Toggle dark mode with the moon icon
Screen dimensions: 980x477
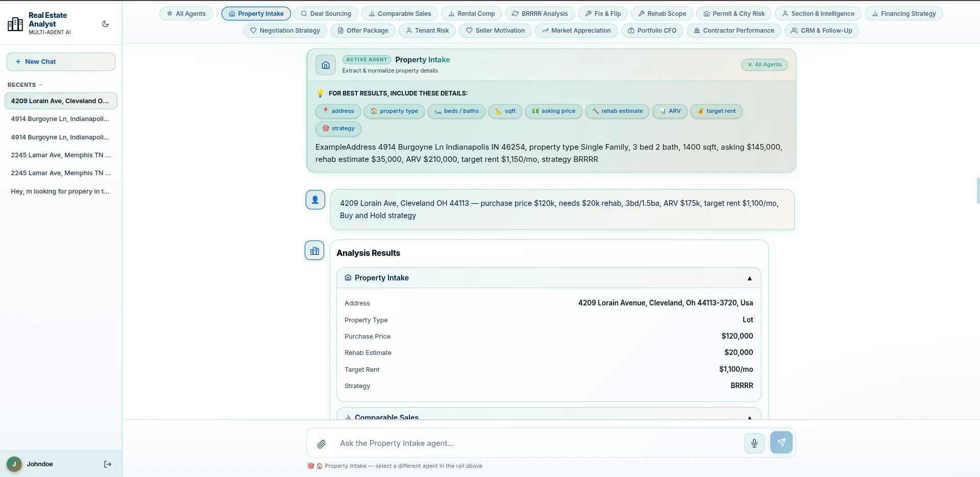coord(106,24)
